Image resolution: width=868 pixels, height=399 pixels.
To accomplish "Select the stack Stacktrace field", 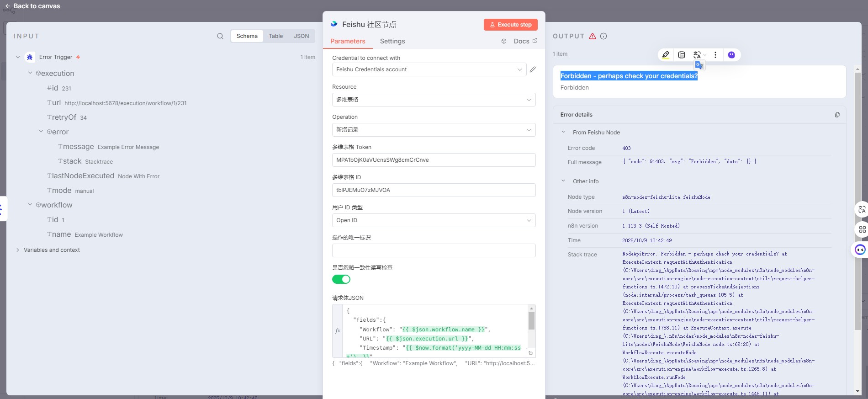I will pyautogui.click(x=85, y=161).
